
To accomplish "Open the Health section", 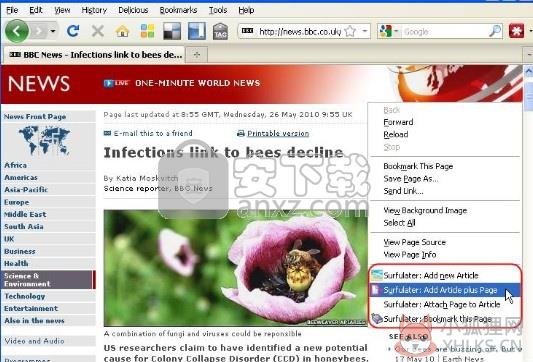I will [16, 263].
